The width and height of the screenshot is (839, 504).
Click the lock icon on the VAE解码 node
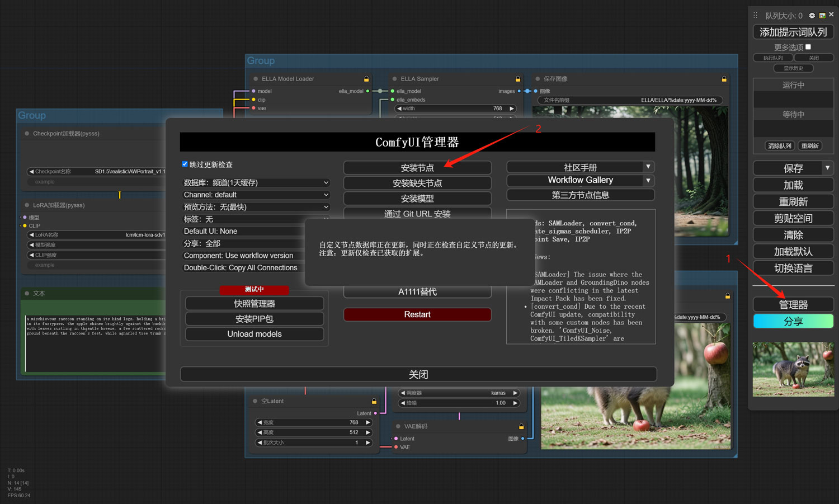click(x=521, y=426)
